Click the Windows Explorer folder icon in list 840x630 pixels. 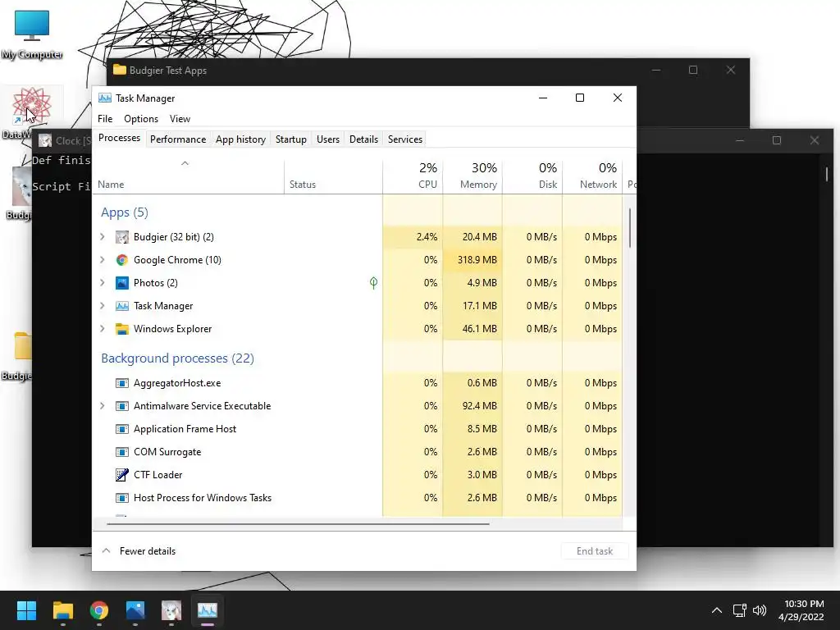click(x=122, y=329)
